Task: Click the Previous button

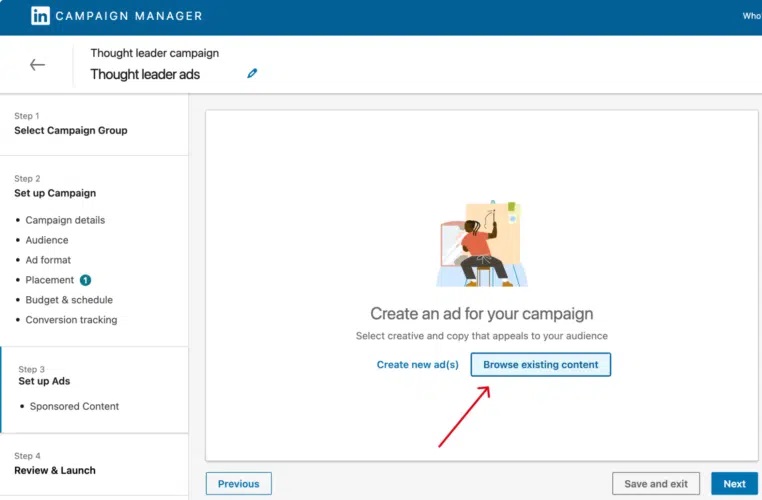Action: click(x=238, y=484)
